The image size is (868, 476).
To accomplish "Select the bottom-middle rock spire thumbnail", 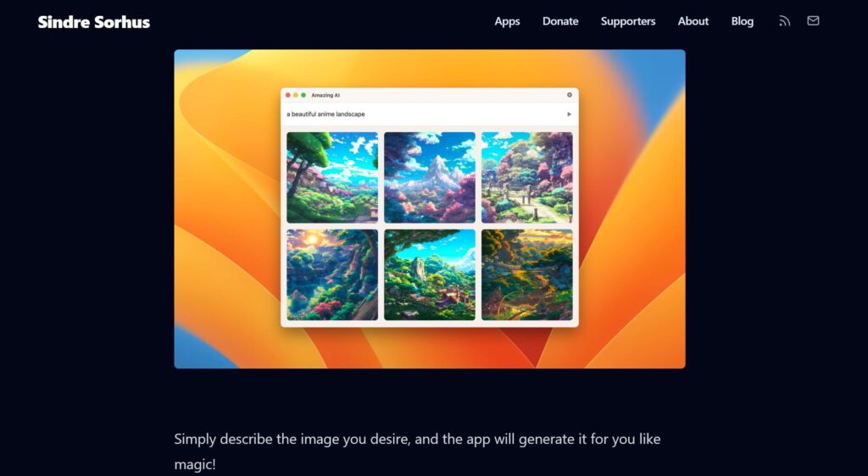I will tap(430, 274).
